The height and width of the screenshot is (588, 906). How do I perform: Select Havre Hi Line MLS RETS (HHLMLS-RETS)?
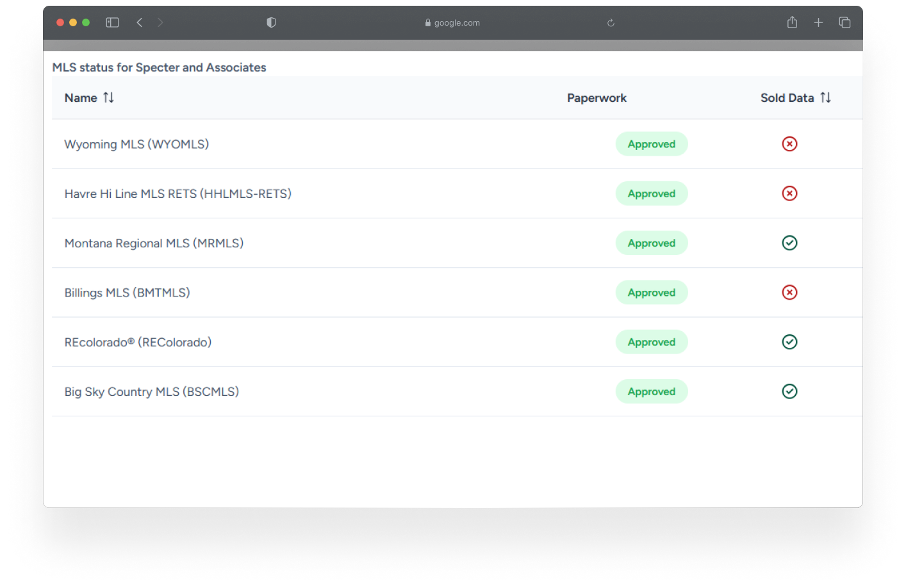[x=177, y=193]
